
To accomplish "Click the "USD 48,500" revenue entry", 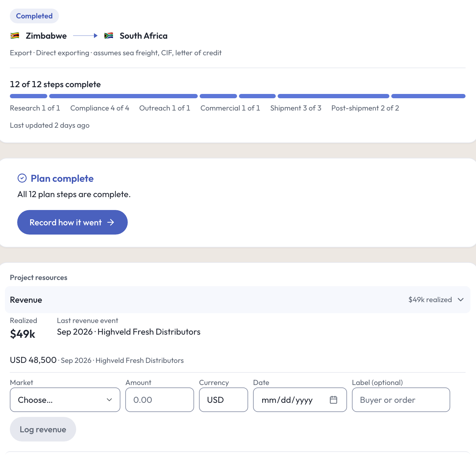I will [x=33, y=360].
